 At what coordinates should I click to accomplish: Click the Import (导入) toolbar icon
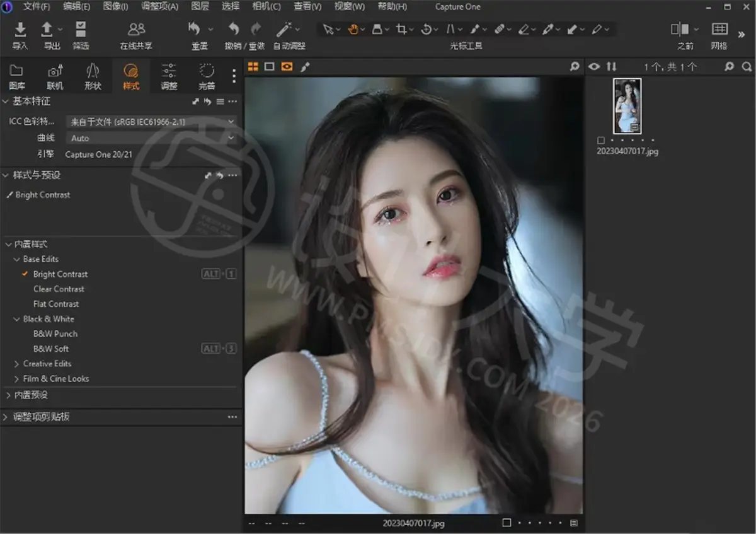pos(20,30)
